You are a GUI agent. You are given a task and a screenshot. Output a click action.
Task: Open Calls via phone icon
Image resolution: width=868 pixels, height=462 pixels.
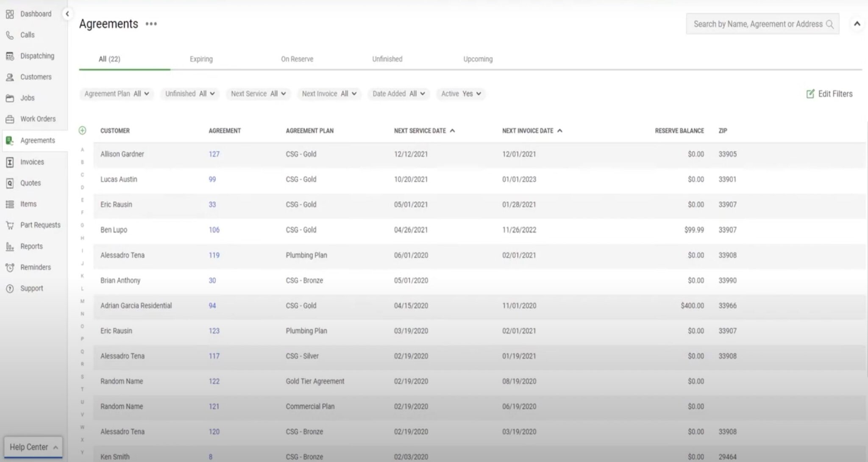pyautogui.click(x=10, y=35)
